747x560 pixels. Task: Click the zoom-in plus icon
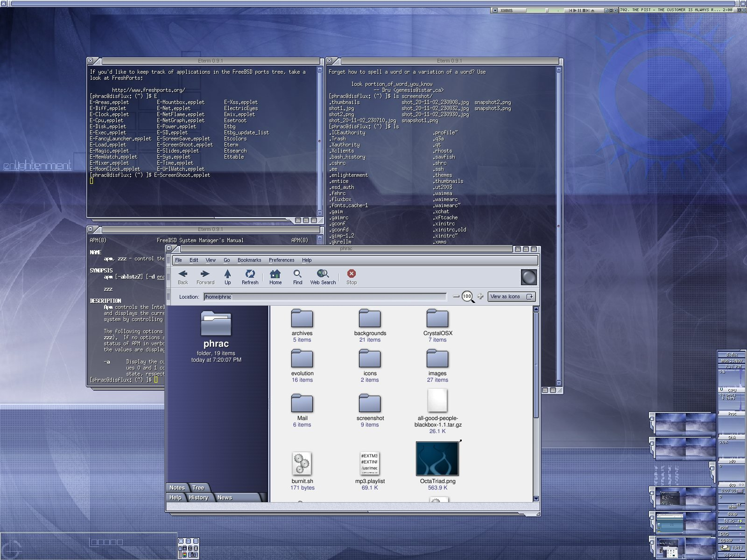pyautogui.click(x=480, y=296)
